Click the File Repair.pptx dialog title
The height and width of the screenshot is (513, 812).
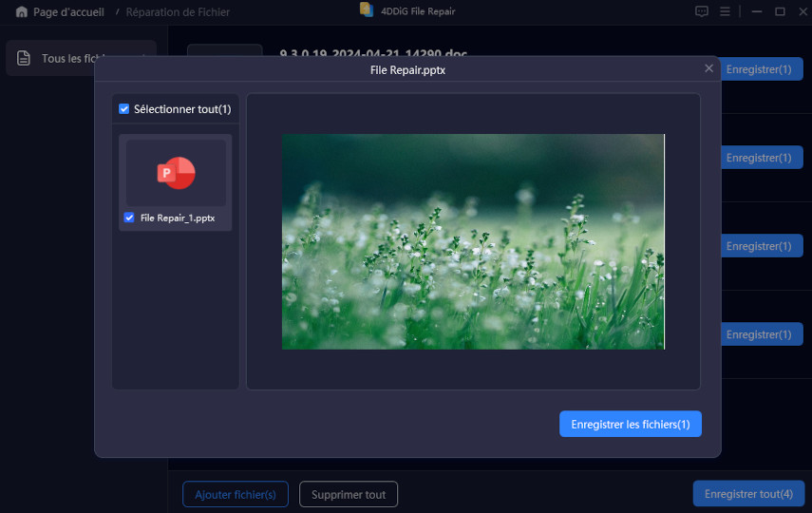(x=407, y=70)
